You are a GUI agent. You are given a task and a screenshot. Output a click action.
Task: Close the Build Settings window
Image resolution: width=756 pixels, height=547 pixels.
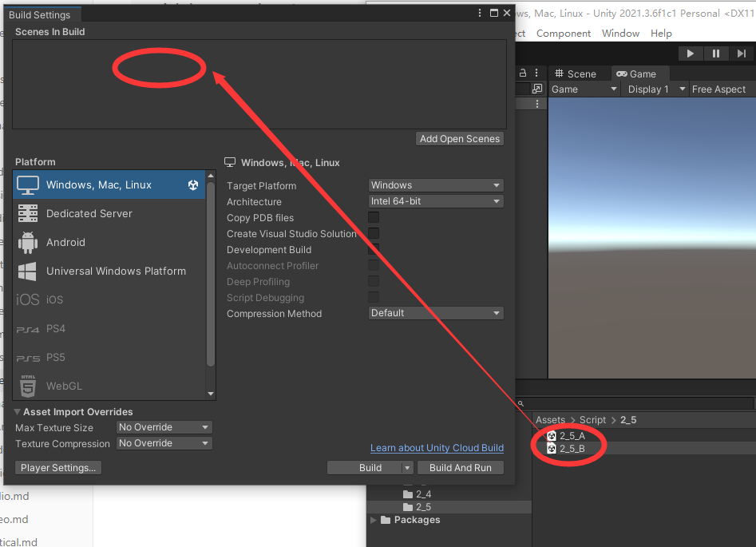(507, 13)
